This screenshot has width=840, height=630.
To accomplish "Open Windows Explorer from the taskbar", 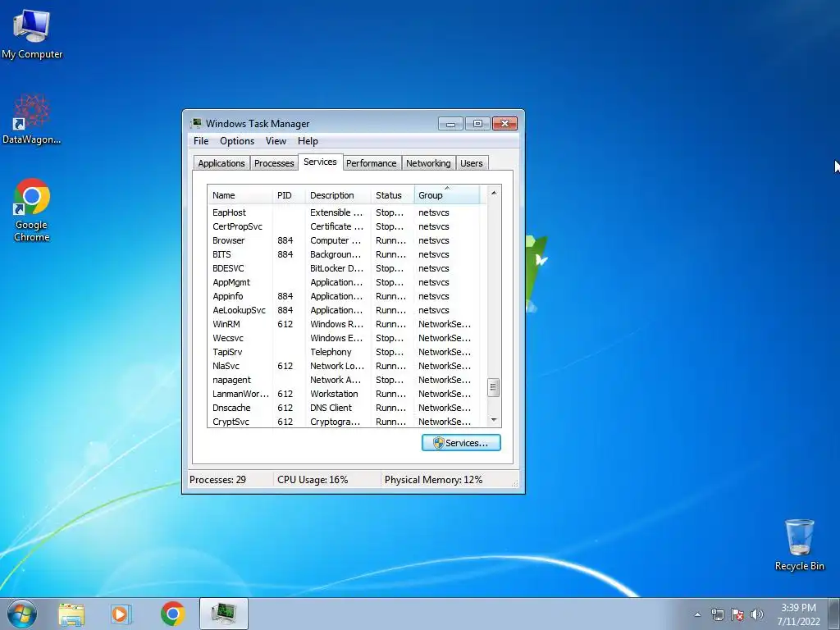I will pos(71,614).
